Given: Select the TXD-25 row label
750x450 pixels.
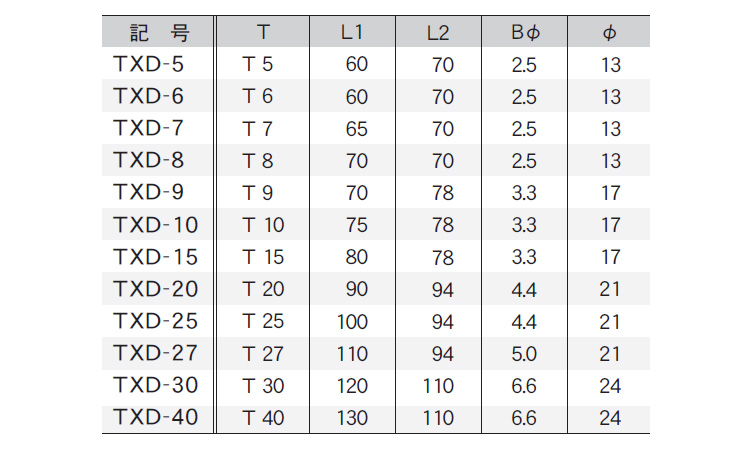Looking at the screenshot, I should click(155, 321).
